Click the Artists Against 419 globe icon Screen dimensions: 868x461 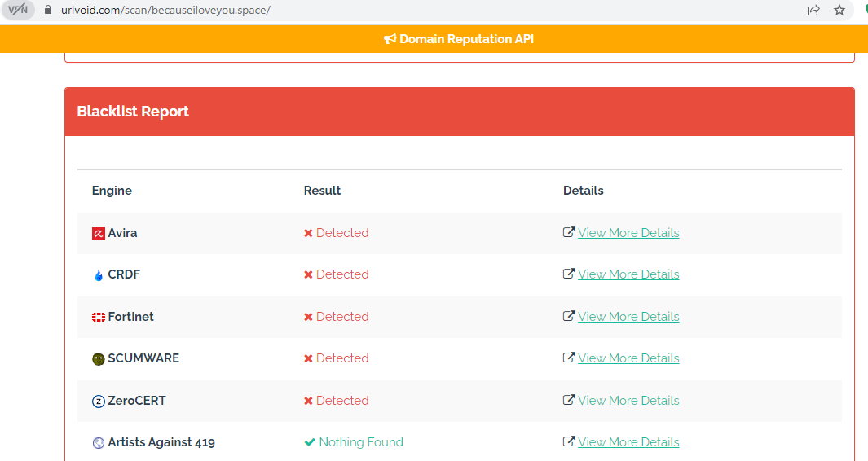coord(99,443)
